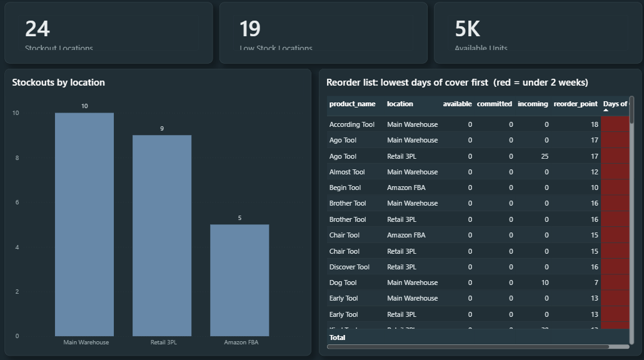The image size is (644, 360).
Task: Sort table by the available column header
Action: (x=457, y=104)
